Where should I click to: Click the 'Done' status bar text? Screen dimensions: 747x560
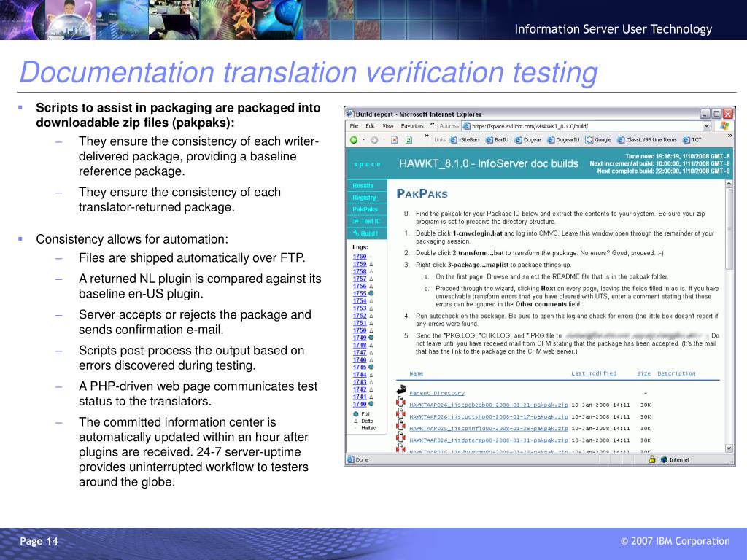pyautogui.click(x=362, y=460)
